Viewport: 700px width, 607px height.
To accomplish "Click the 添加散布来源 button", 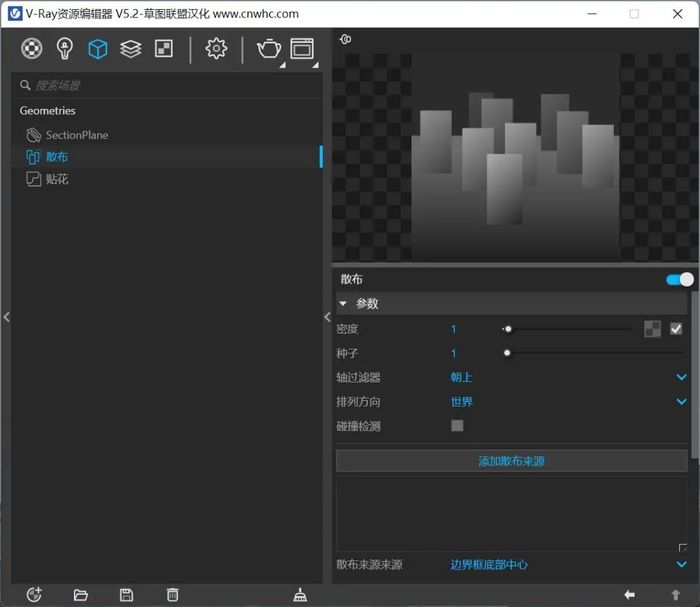I will click(511, 461).
